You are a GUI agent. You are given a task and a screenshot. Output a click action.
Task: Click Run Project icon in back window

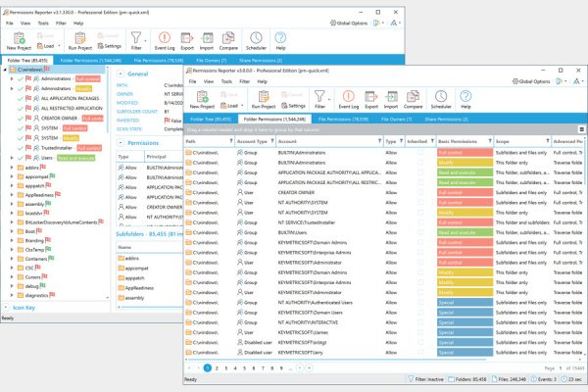coord(80,41)
